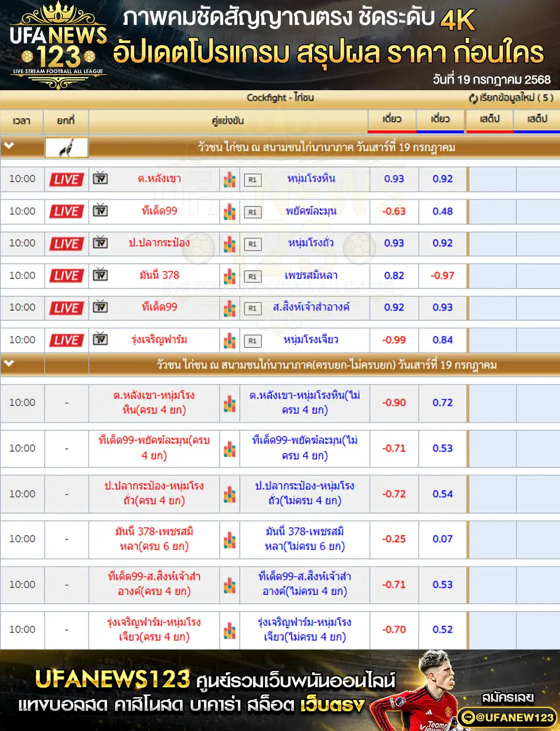The height and width of the screenshot is (731, 560).
Task: Click R1 round badge beside หนุ่มโรงถั่ว
Action: (x=253, y=244)
